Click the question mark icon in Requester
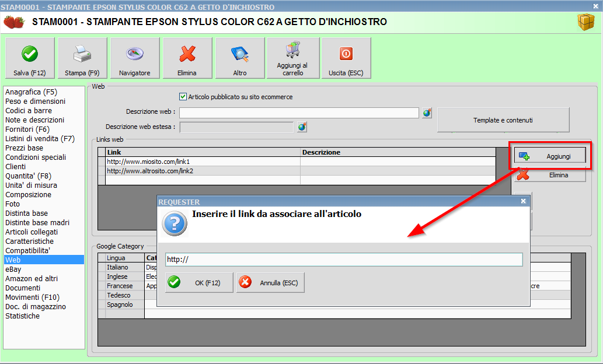 click(175, 223)
